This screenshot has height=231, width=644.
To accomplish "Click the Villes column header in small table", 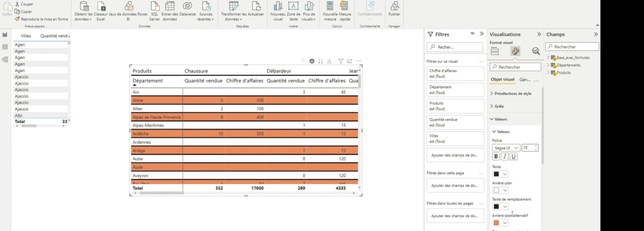I will 26,36.
